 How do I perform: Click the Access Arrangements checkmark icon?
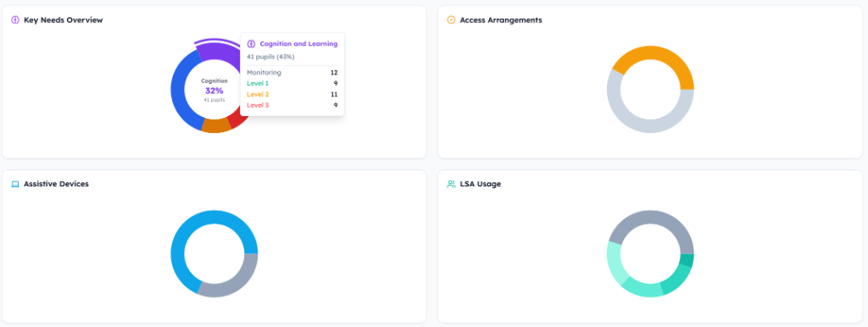point(451,20)
